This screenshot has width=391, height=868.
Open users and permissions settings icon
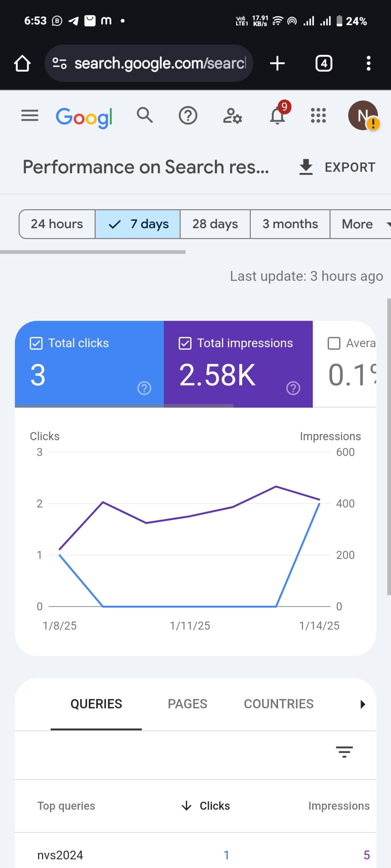pyautogui.click(x=232, y=116)
